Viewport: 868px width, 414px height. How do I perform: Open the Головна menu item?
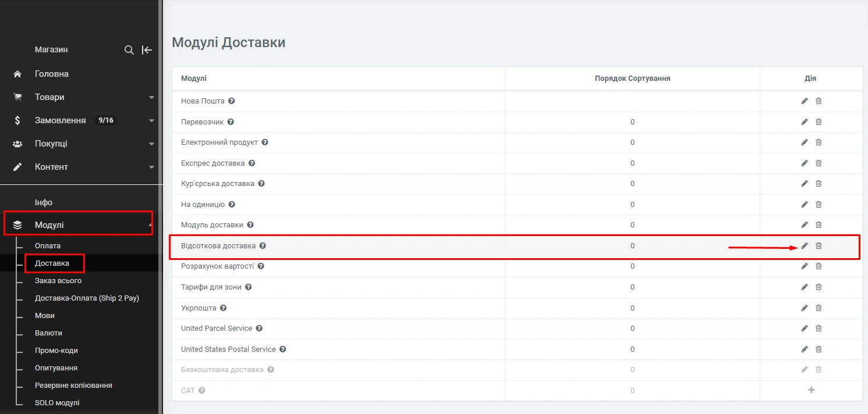[52, 74]
